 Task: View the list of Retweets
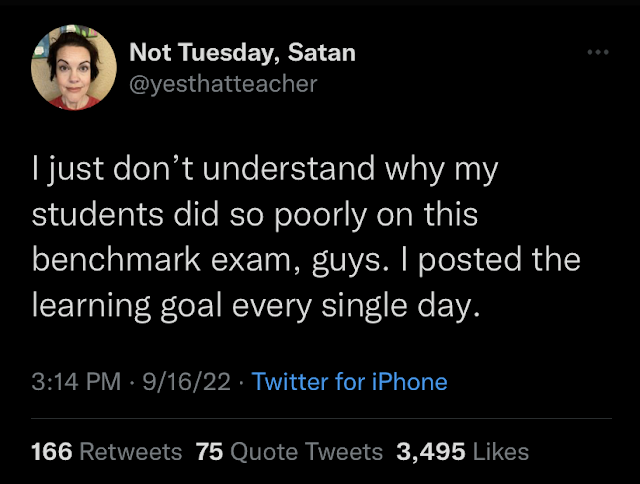coord(130,452)
